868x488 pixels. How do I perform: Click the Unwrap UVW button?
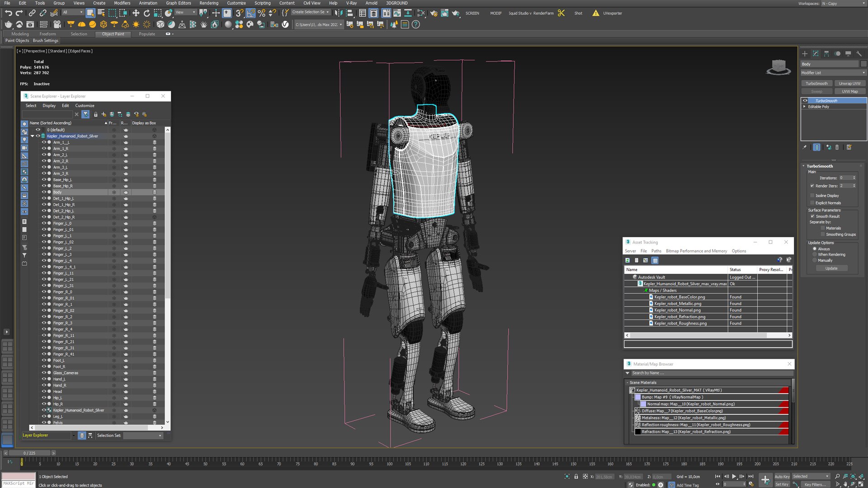tap(849, 84)
